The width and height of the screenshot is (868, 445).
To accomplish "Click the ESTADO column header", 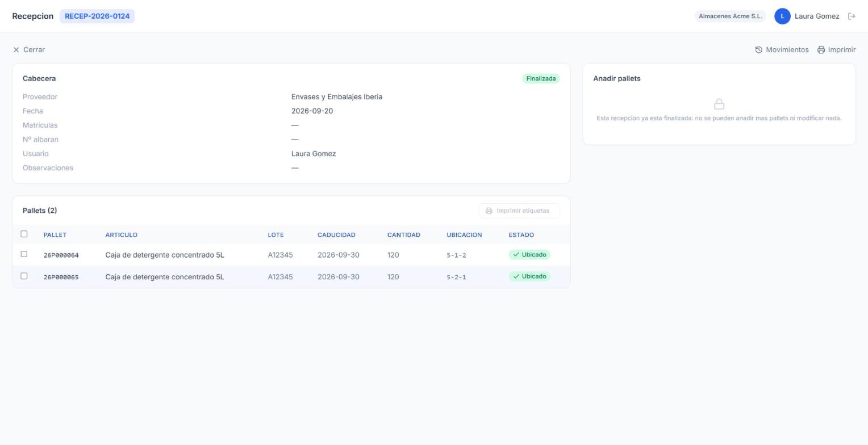I will (521, 235).
